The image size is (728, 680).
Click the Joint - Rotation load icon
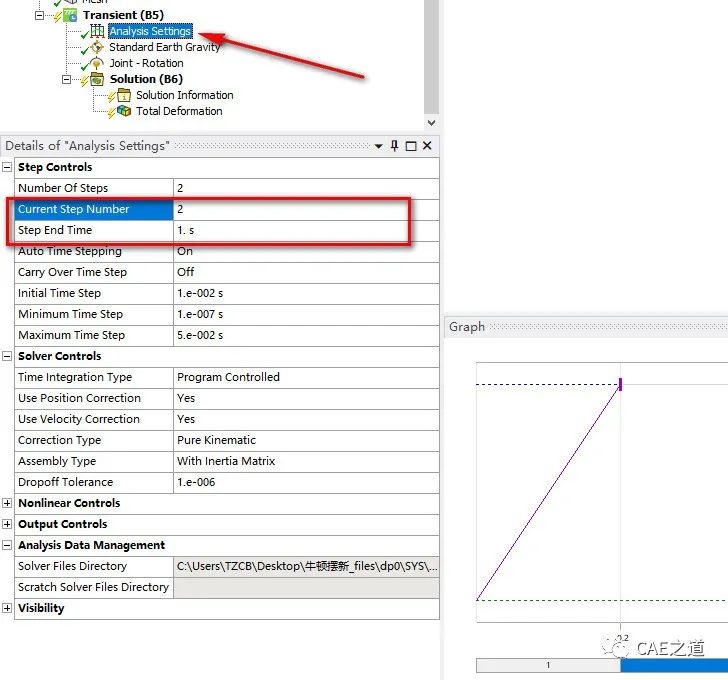coord(97,64)
